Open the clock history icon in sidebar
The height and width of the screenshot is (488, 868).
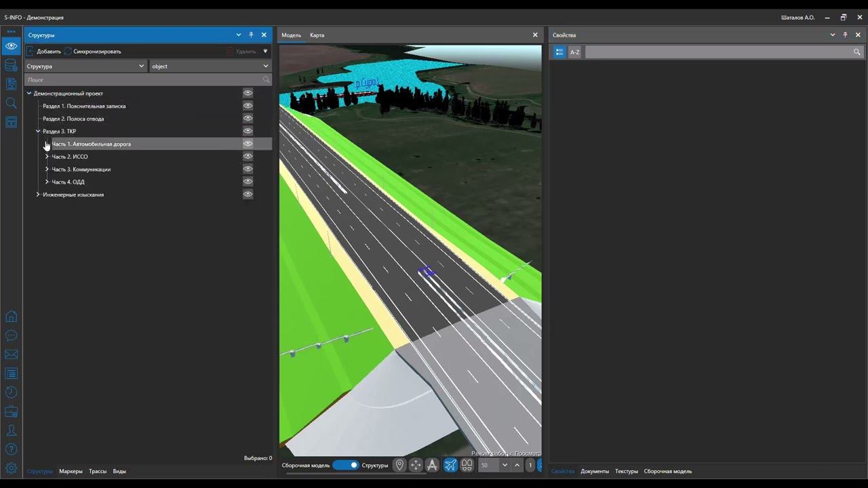tap(11, 392)
